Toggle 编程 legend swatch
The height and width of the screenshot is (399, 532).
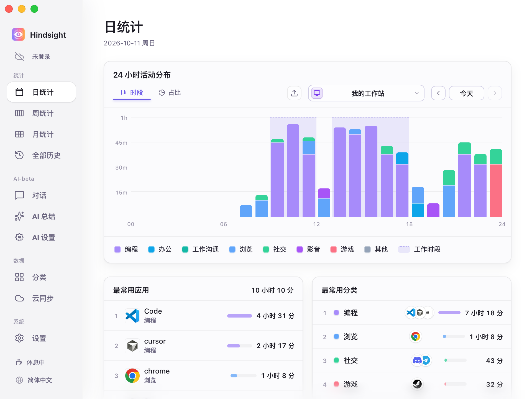(x=117, y=249)
